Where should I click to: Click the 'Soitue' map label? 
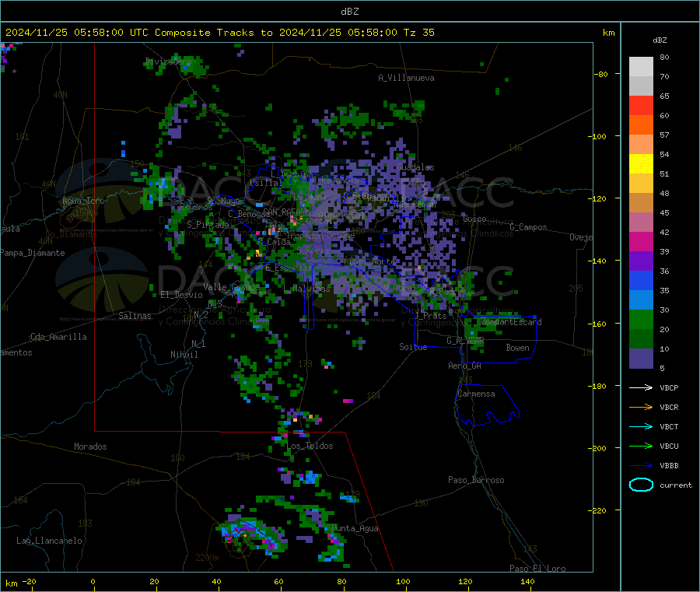click(x=413, y=347)
